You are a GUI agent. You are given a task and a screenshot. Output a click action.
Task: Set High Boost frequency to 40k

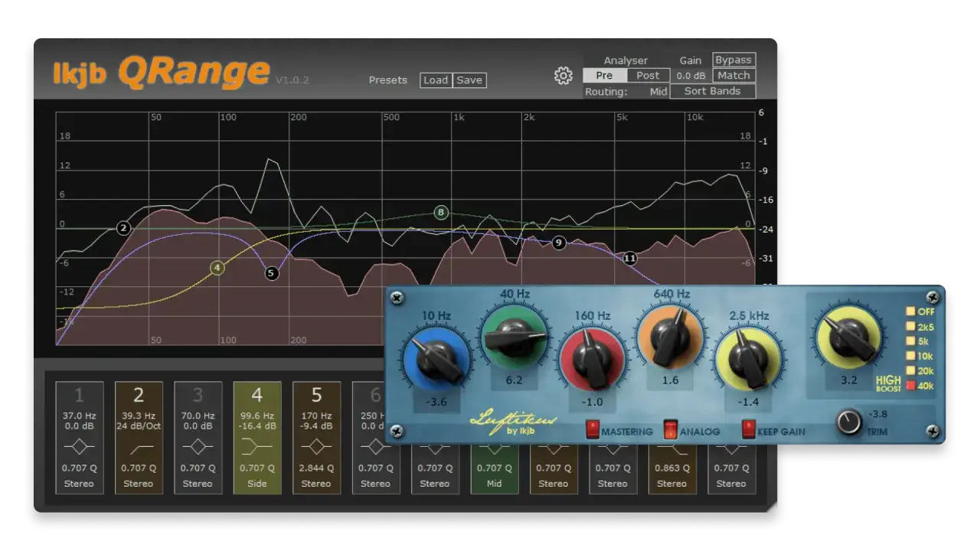pos(910,386)
